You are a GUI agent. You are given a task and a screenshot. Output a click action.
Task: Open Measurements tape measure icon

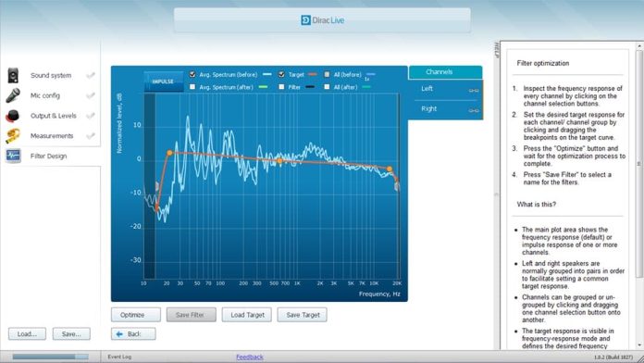click(13, 136)
